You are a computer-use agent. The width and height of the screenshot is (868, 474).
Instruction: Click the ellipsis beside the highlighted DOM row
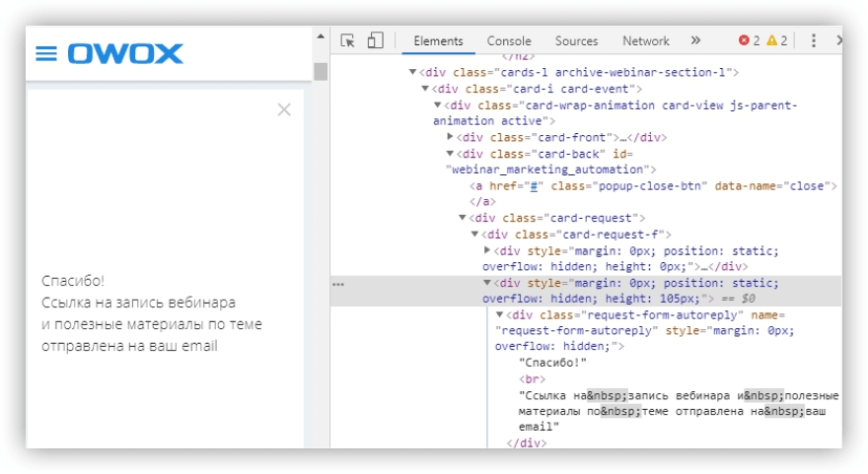(338, 284)
